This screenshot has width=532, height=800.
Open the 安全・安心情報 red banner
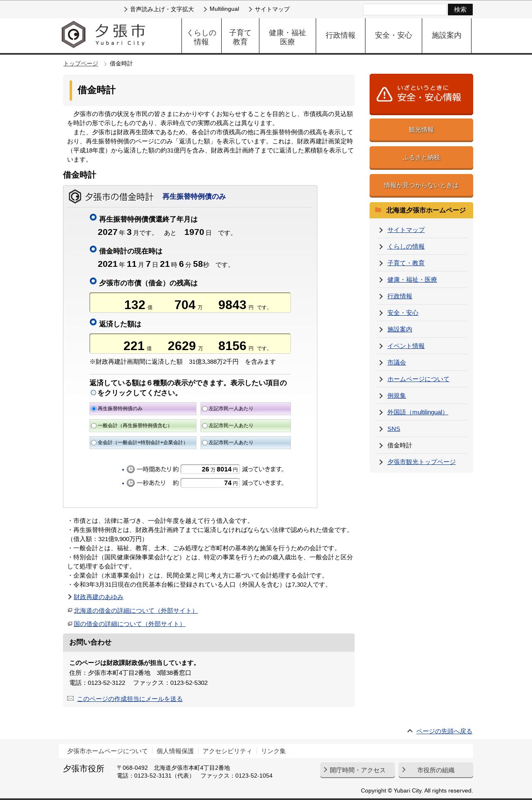pos(421,94)
